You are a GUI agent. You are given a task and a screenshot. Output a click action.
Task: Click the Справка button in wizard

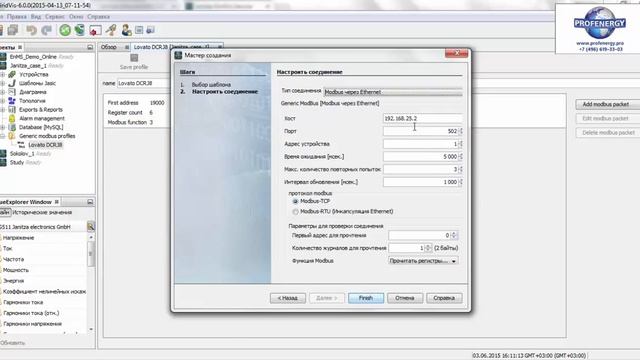[444, 298]
